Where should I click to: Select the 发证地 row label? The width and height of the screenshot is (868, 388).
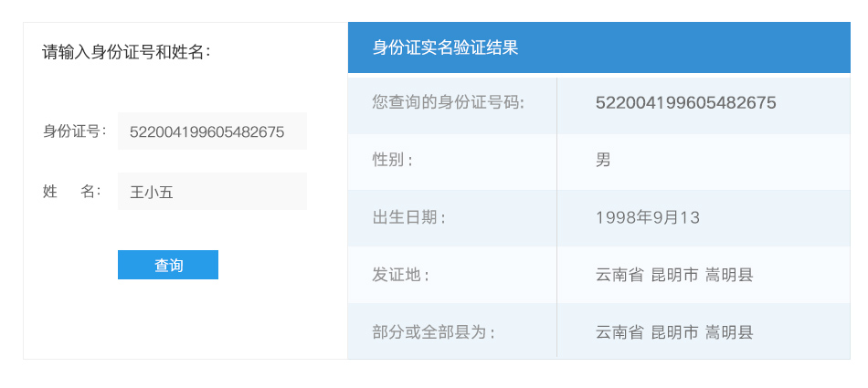400,275
